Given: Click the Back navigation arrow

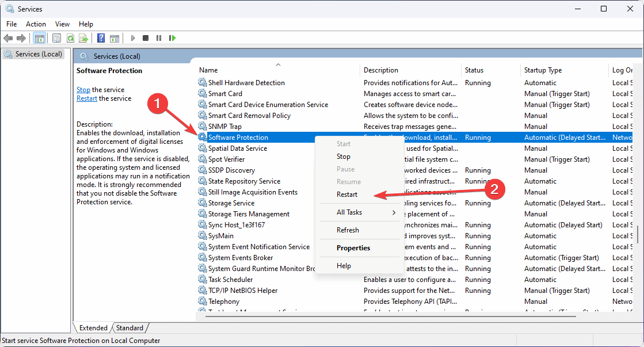Looking at the screenshot, I should coord(8,38).
